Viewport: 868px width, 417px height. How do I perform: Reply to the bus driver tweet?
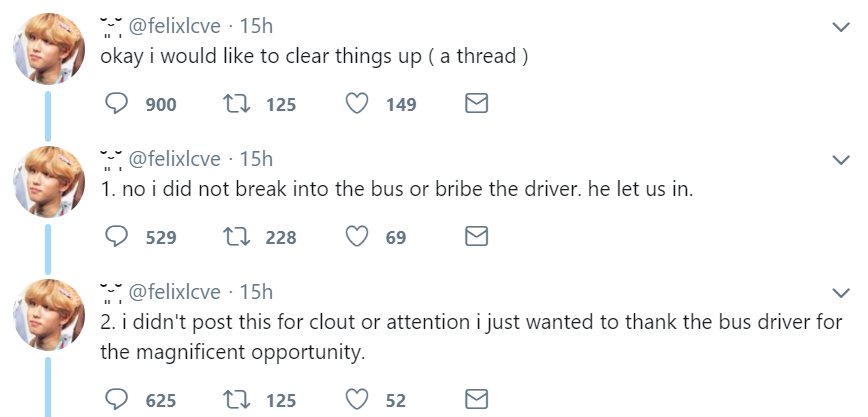coord(117,237)
